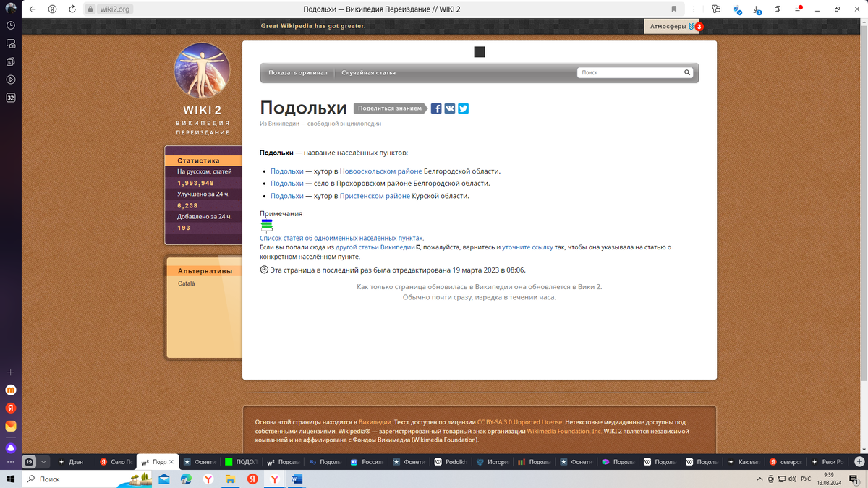Open Yandex Mail icon in sidebar
Image resolution: width=868 pixels, height=488 pixels.
coord(11,427)
